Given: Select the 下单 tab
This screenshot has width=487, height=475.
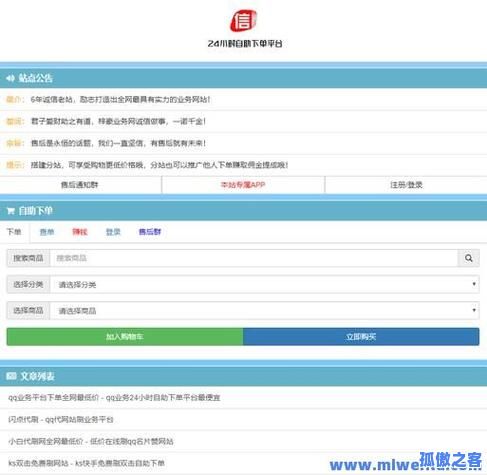Looking at the screenshot, I should tap(14, 232).
